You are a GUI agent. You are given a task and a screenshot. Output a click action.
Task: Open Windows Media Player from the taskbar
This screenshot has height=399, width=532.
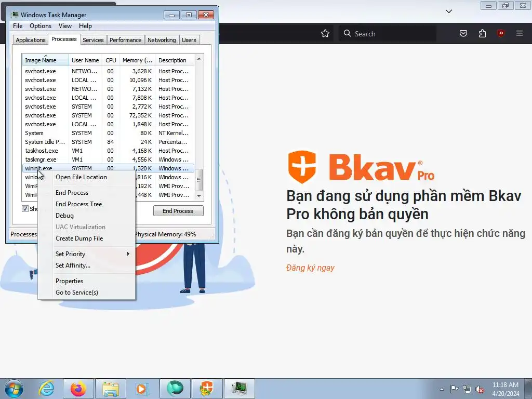(141, 389)
